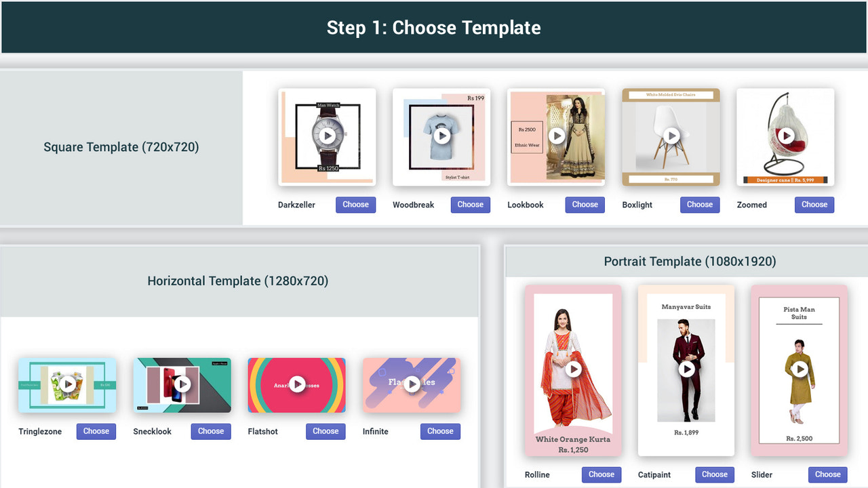Play the Flatshot Anarkali dresses preview
868x488 pixels.
296,384
